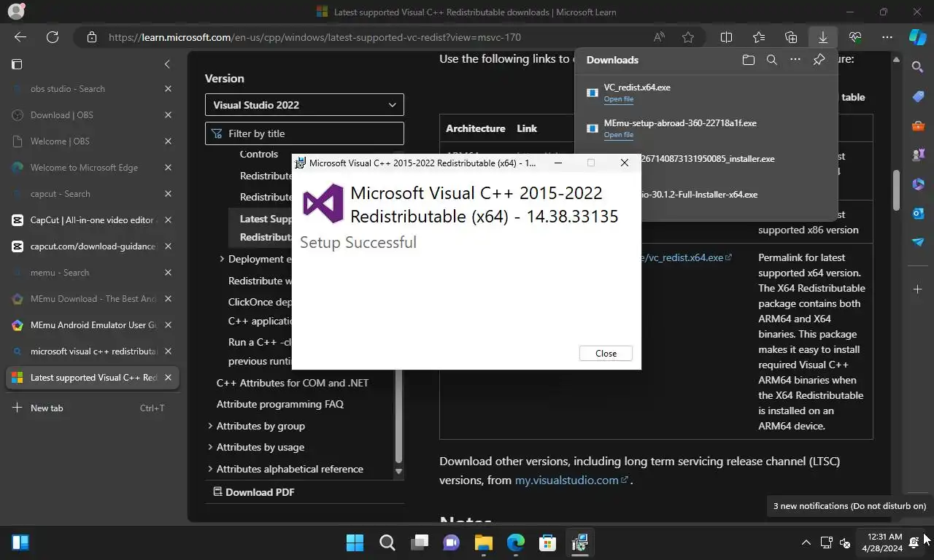Show hidden icons in system tray

click(x=806, y=542)
